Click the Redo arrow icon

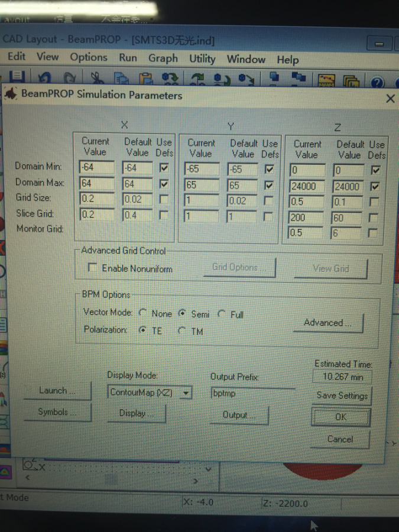coord(70,78)
